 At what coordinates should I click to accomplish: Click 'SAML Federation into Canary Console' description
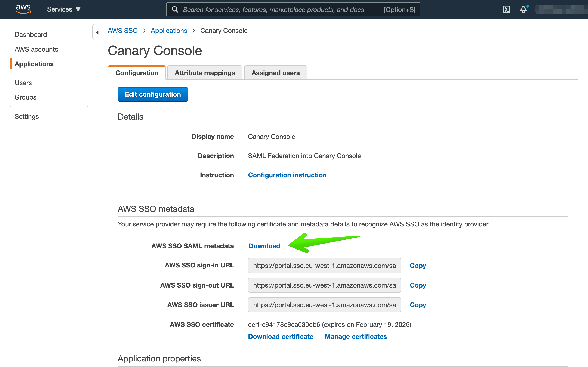click(x=304, y=156)
